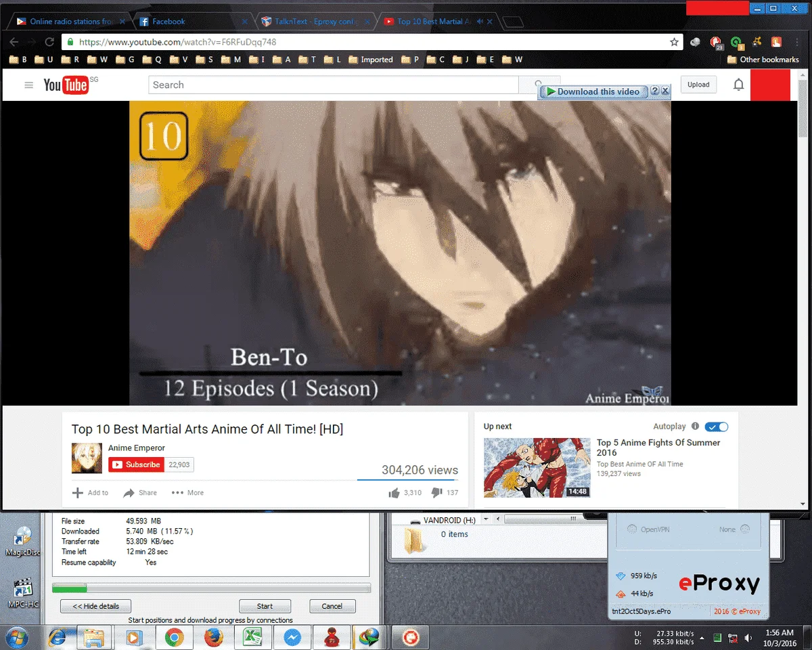Open Internet Explorer from the taskbar
Viewport: 812px width, 650px height.
(58, 637)
